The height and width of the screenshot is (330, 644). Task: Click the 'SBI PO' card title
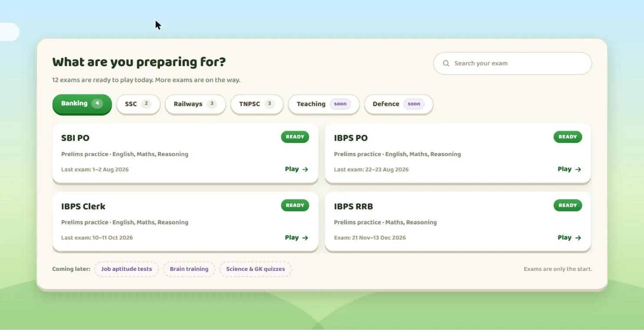(75, 138)
